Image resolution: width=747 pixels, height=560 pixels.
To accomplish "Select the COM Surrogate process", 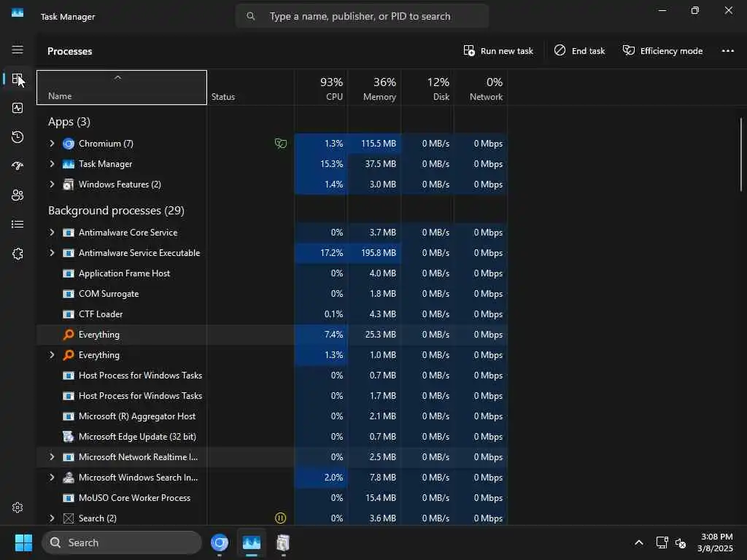I will (x=271, y=294).
